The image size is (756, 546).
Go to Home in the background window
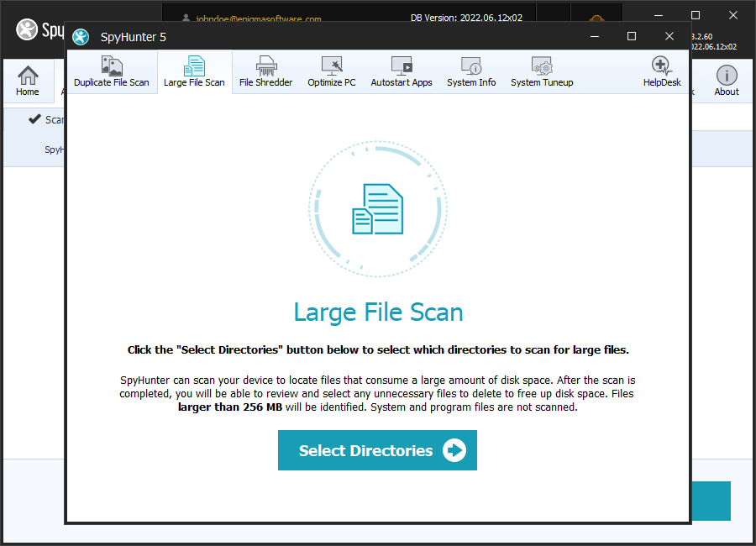[28, 81]
